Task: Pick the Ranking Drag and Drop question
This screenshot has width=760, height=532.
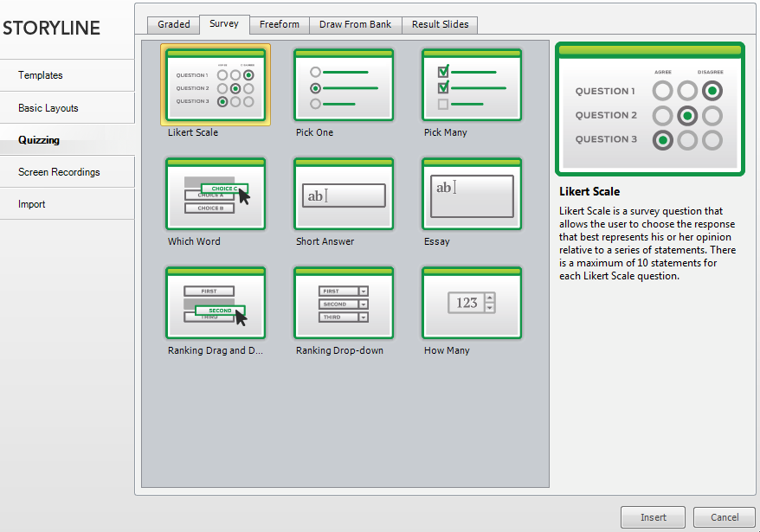Action: click(x=215, y=302)
